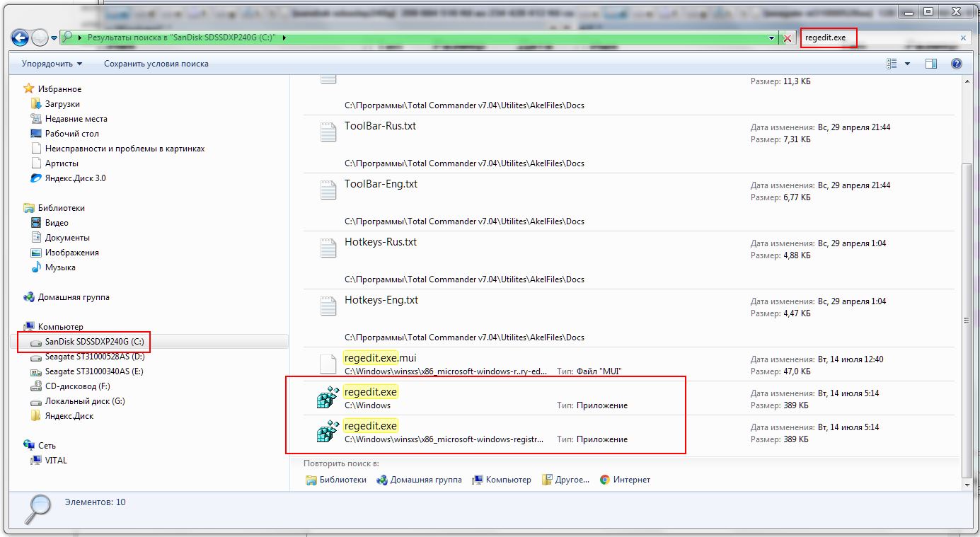
Task: Open address bar history dropdown arrow
Action: coord(772,37)
